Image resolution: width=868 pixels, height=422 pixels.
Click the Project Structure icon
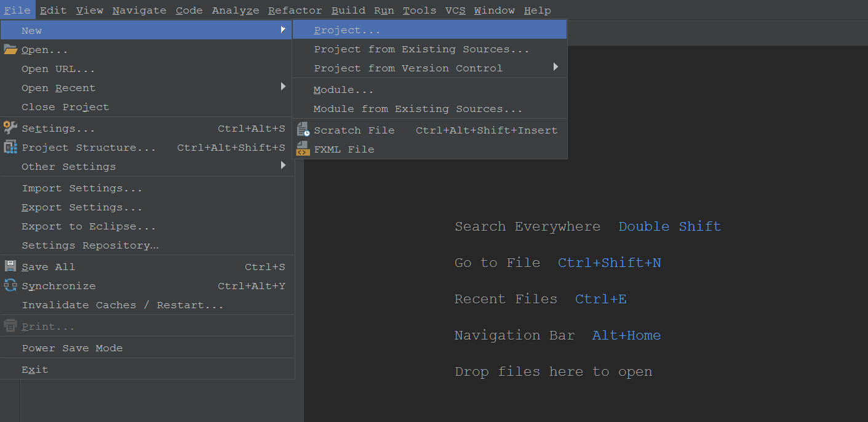pos(10,147)
